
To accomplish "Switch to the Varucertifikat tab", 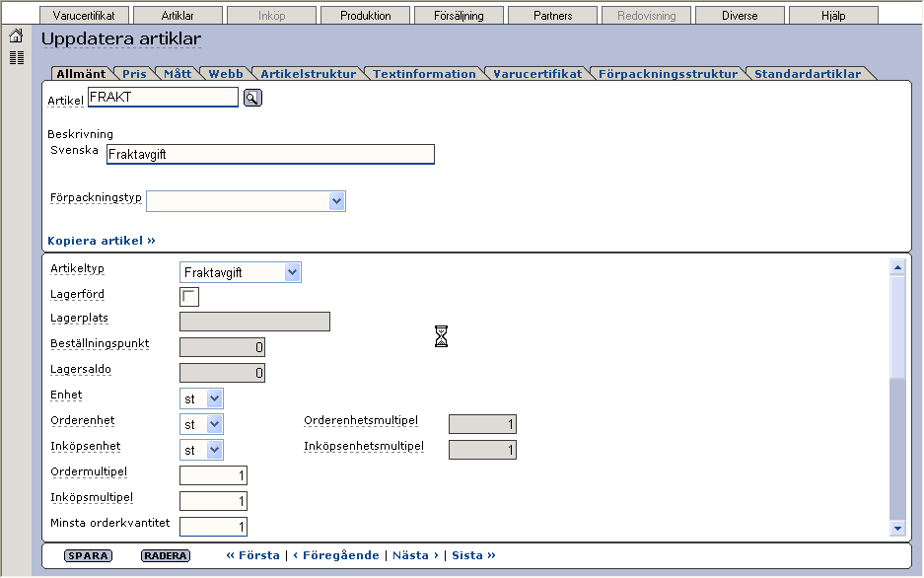I will point(537,74).
